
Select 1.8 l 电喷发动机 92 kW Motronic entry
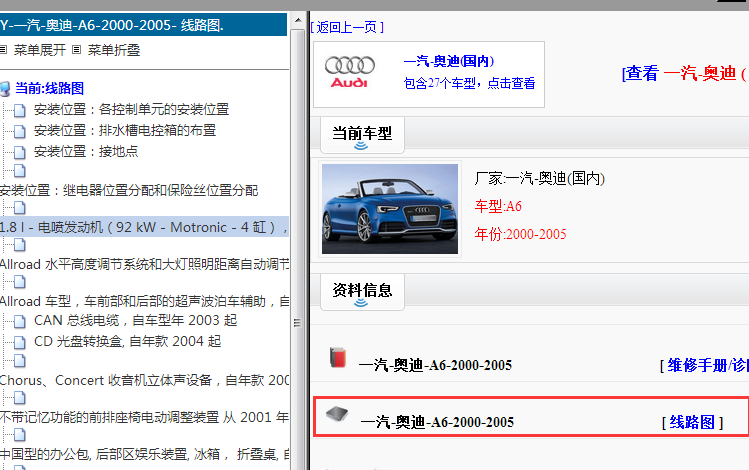pos(144,227)
